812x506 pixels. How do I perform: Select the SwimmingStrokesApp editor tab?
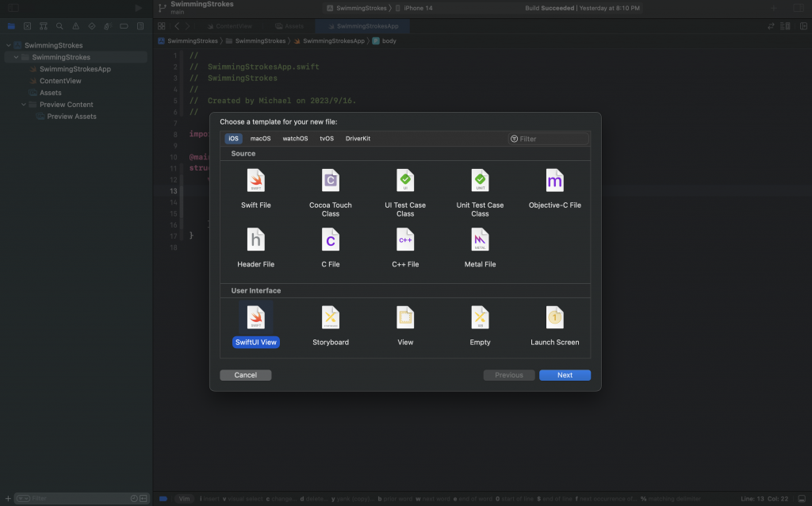pos(362,26)
